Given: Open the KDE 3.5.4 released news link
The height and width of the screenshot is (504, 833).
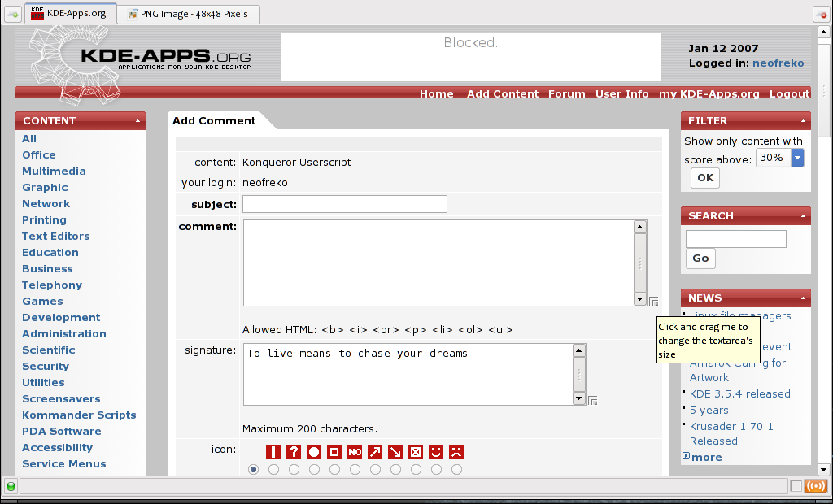Looking at the screenshot, I should click(x=739, y=394).
